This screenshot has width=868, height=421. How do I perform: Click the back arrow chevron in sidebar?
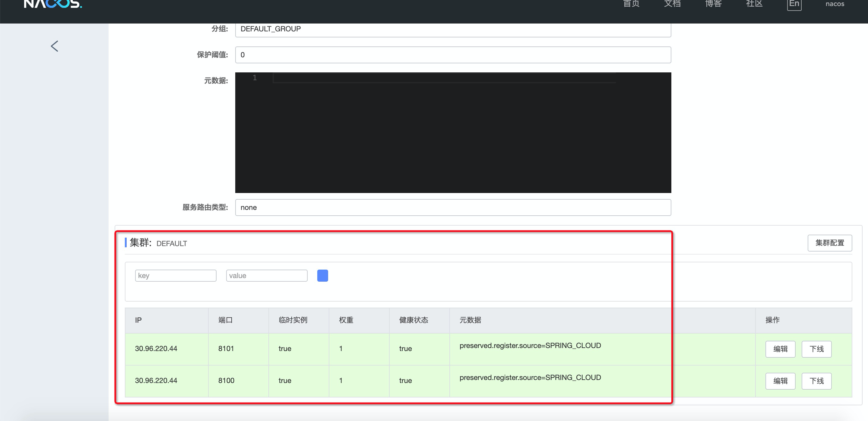pyautogui.click(x=55, y=46)
